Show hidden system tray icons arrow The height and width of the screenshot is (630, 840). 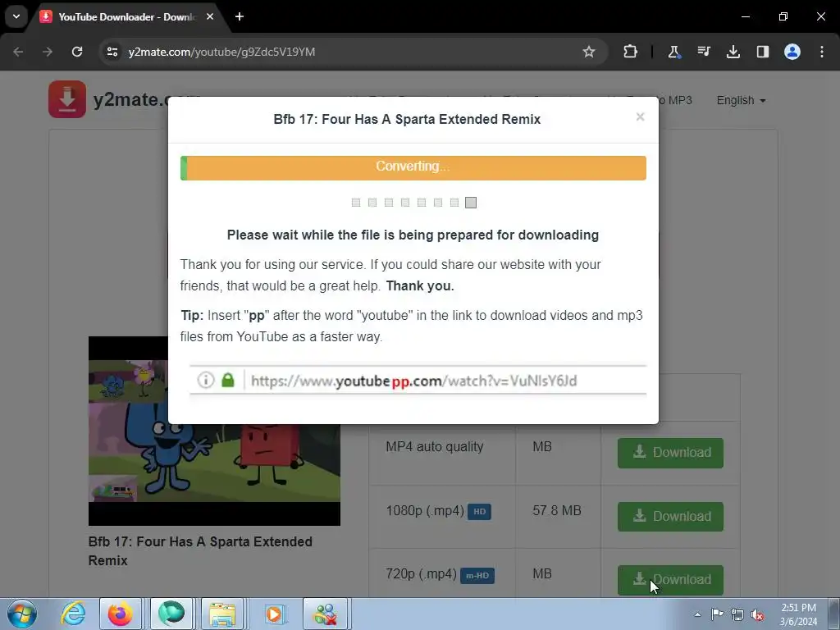(697, 614)
